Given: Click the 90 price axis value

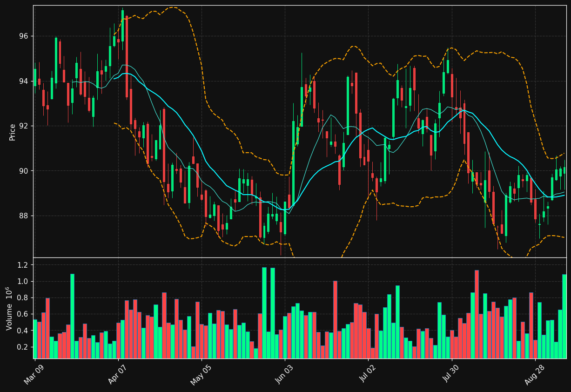Looking at the screenshot, I should 24,171.
